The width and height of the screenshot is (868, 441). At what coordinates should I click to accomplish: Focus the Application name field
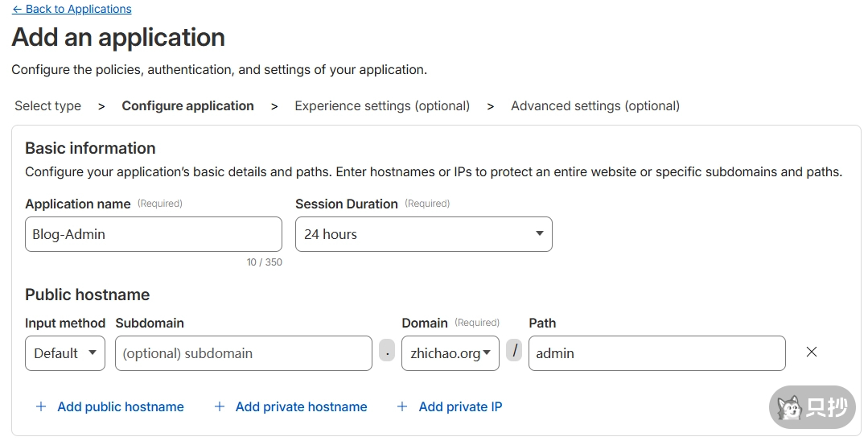153,234
